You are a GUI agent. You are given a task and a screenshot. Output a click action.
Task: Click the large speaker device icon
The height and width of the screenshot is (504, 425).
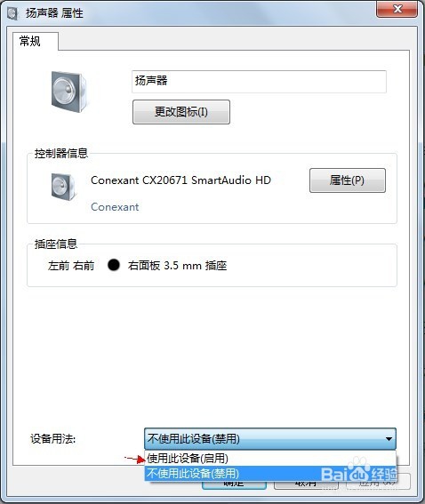click(69, 92)
